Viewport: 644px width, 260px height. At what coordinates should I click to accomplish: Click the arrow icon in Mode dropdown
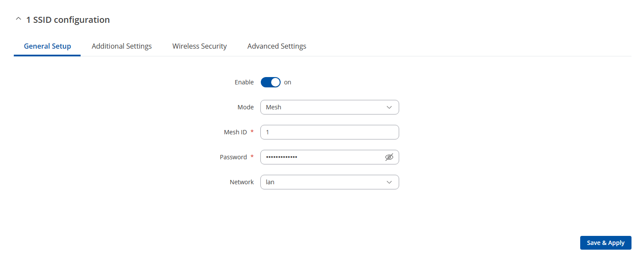[389, 107]
